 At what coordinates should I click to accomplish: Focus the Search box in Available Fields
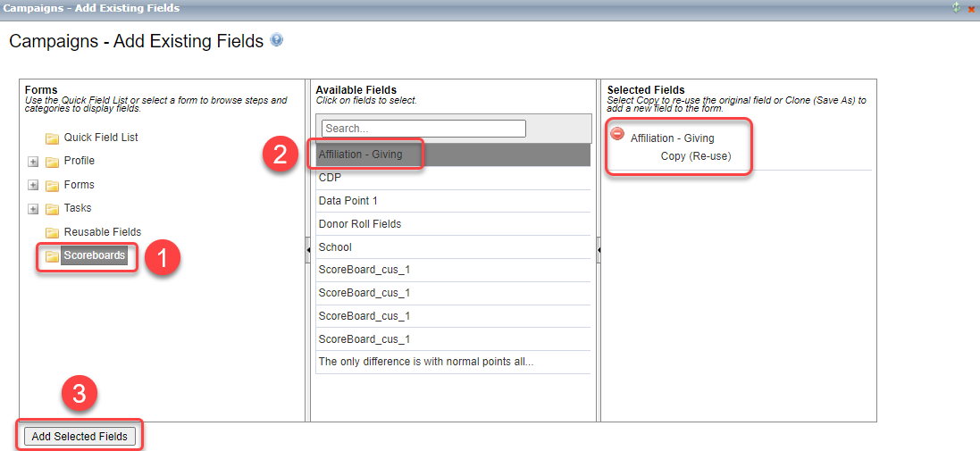pos(423,129)
